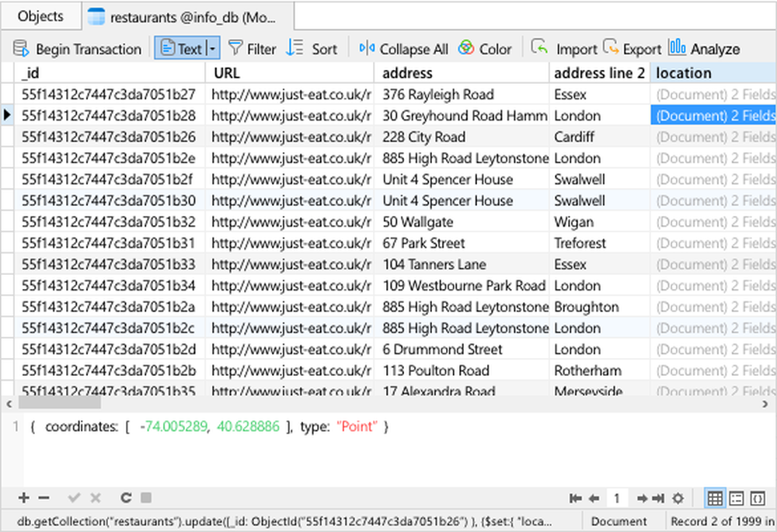Refresh the data with the reload icon

coord(125,498)
